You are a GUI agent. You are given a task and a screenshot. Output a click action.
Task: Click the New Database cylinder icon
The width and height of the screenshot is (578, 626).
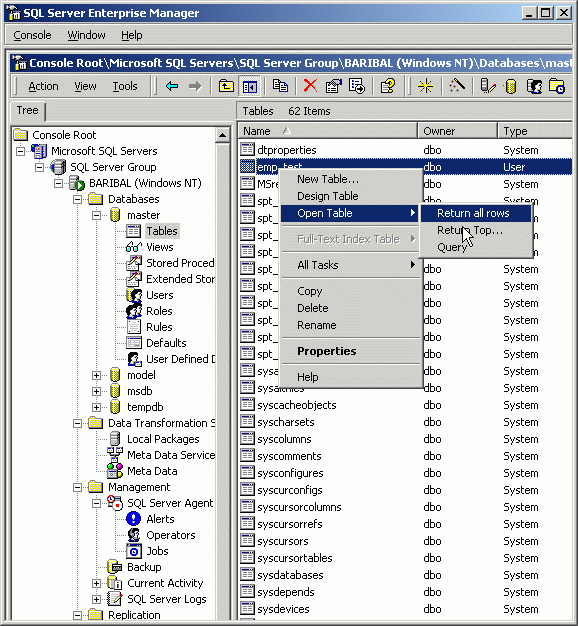coord(511,86)
